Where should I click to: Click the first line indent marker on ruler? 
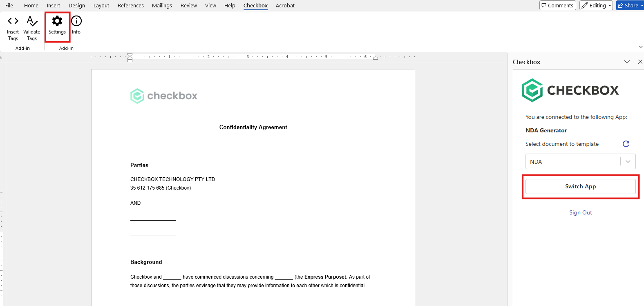point(130,55)
